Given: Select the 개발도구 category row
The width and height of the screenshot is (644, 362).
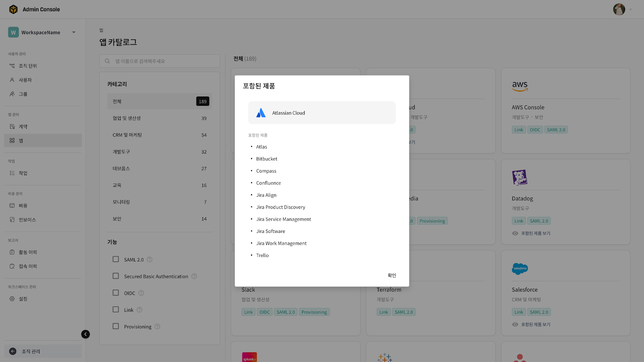Looking at the screenshot, I should [x=159, y=152].
